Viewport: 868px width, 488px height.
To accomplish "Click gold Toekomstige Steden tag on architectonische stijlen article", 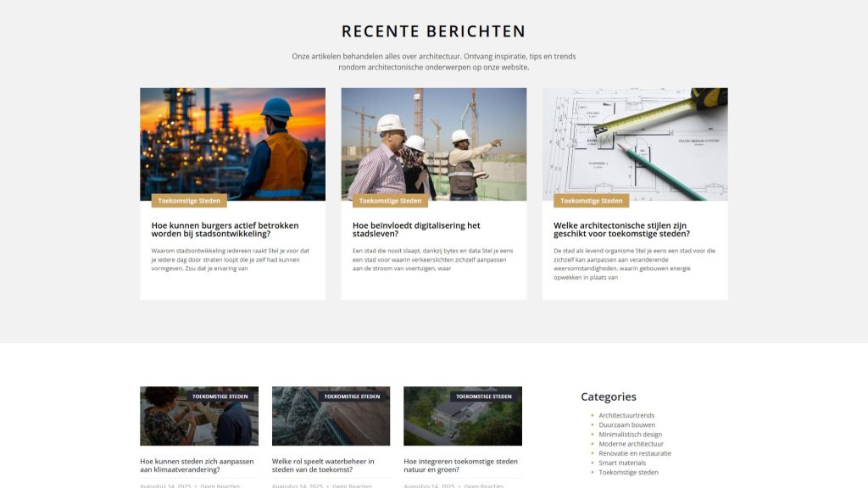I will click(591, 201).
